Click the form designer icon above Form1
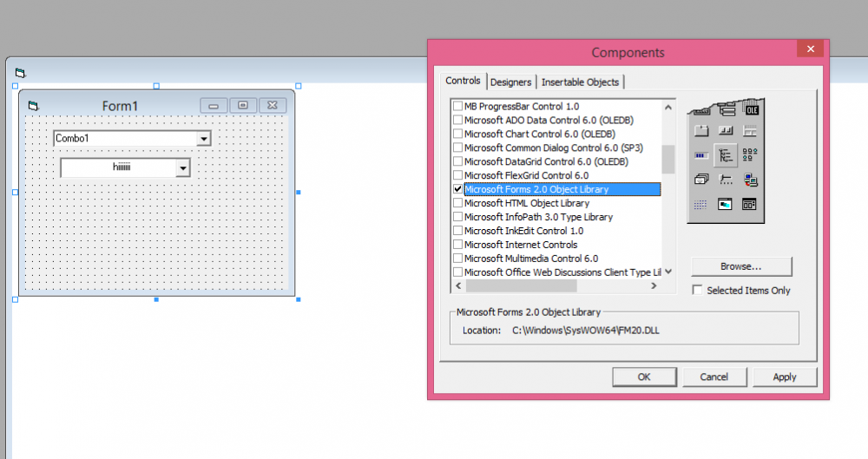This screenshot has width=868, height=459. 20,73
